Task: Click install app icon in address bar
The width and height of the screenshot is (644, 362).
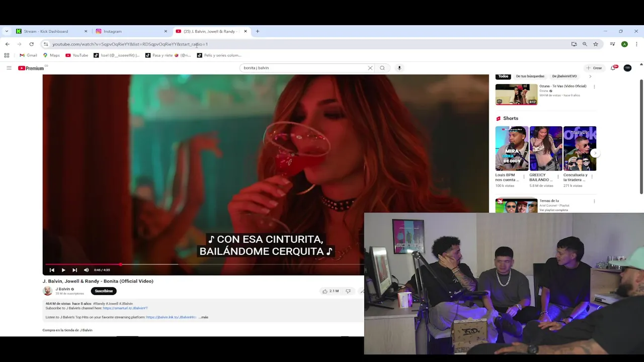Action: coord(574,44)
